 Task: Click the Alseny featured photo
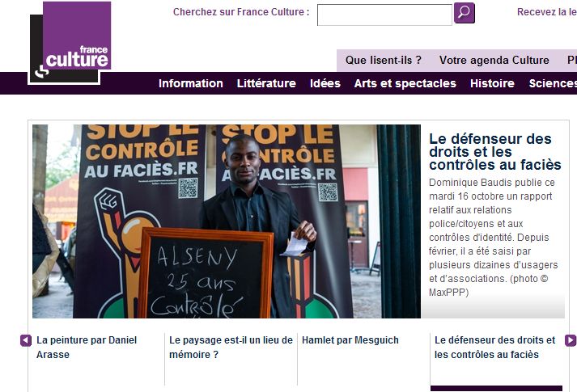(x=227, y=221)
